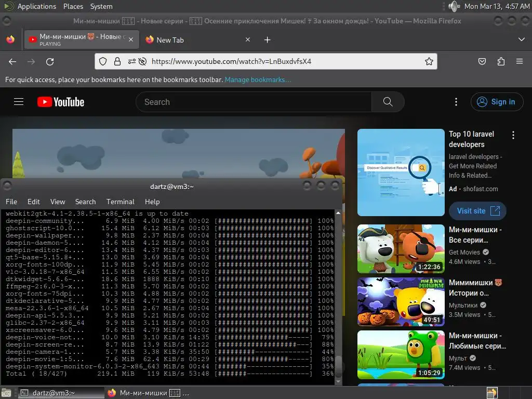Expand the list all tabs chevron
The width and height of the screenshot is (532, 399).
click(x=522, y=39)
